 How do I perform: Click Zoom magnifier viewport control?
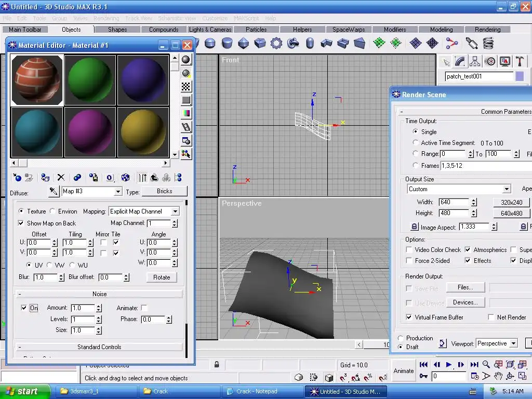pos(486,364)
